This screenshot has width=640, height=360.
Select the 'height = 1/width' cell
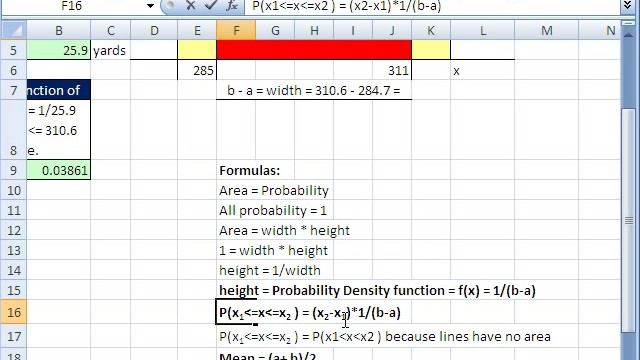click(236, 270)
